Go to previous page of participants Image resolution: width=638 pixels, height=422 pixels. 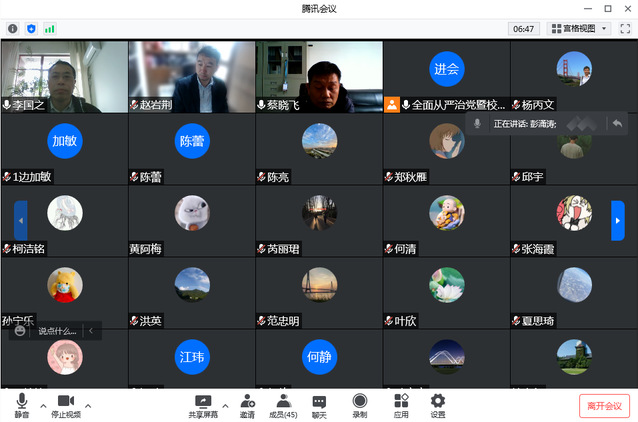(x=20, y=220)
